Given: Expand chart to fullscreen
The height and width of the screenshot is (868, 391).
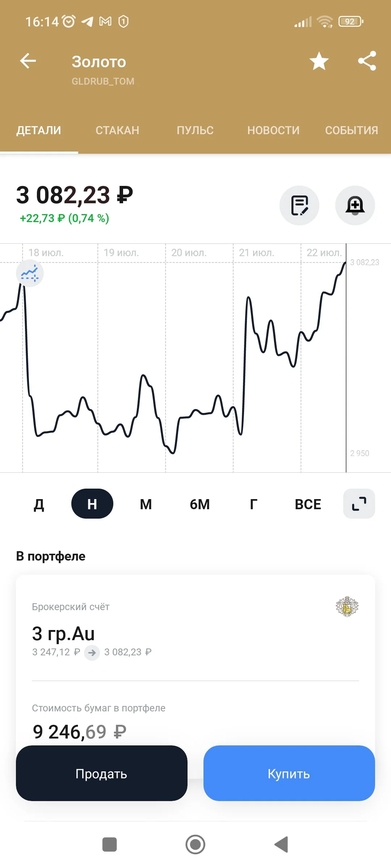Looking at the screenshot, I should (x=359, y=504).
